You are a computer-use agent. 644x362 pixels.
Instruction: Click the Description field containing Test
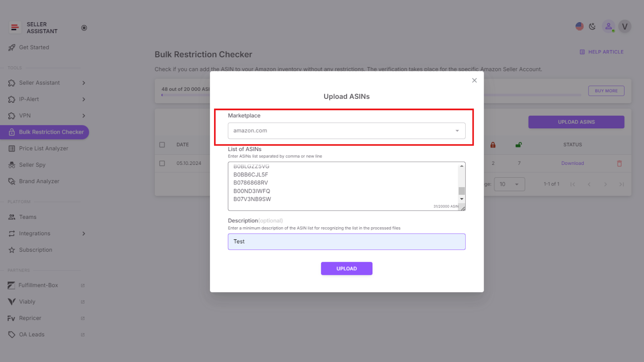[347, 241]
